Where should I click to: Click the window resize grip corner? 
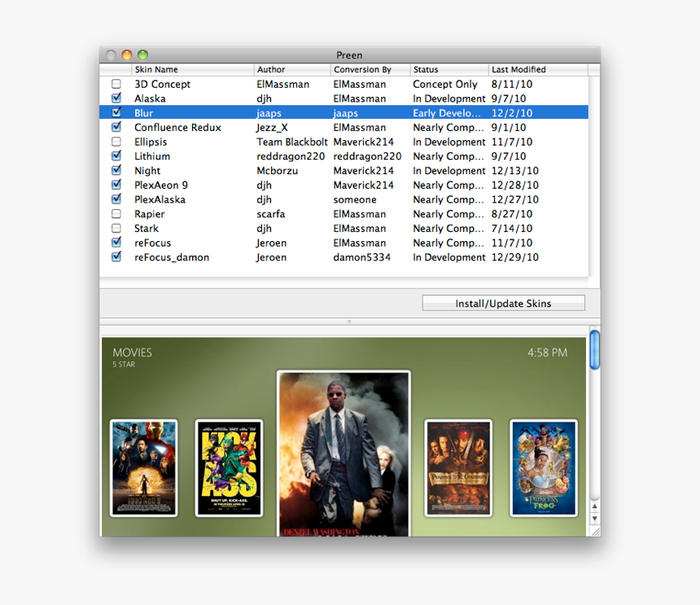coord(596,532)
